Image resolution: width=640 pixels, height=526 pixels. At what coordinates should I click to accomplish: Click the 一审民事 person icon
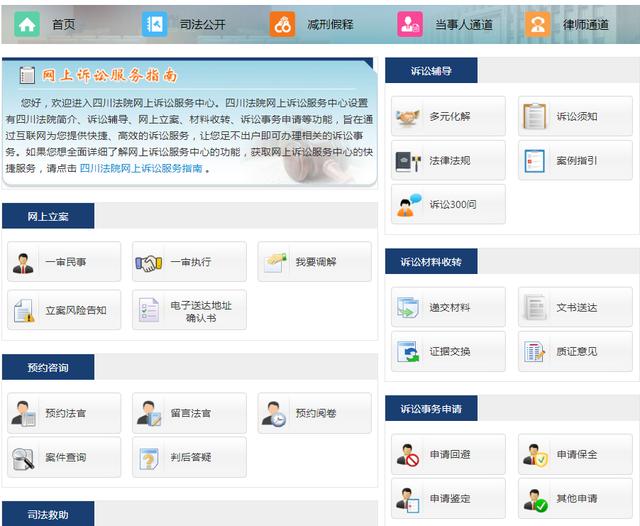pyautogui.click(x=23, y=263)
